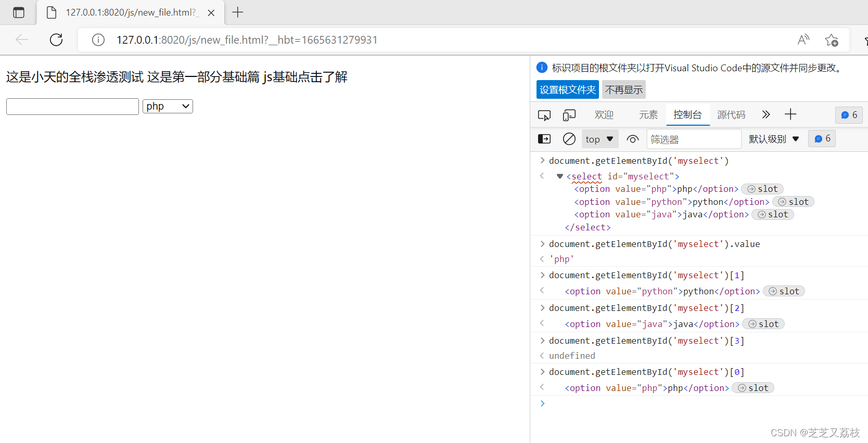Click the blue info icon in DevTools banner
868x443 pixels.
pos(542,67)
